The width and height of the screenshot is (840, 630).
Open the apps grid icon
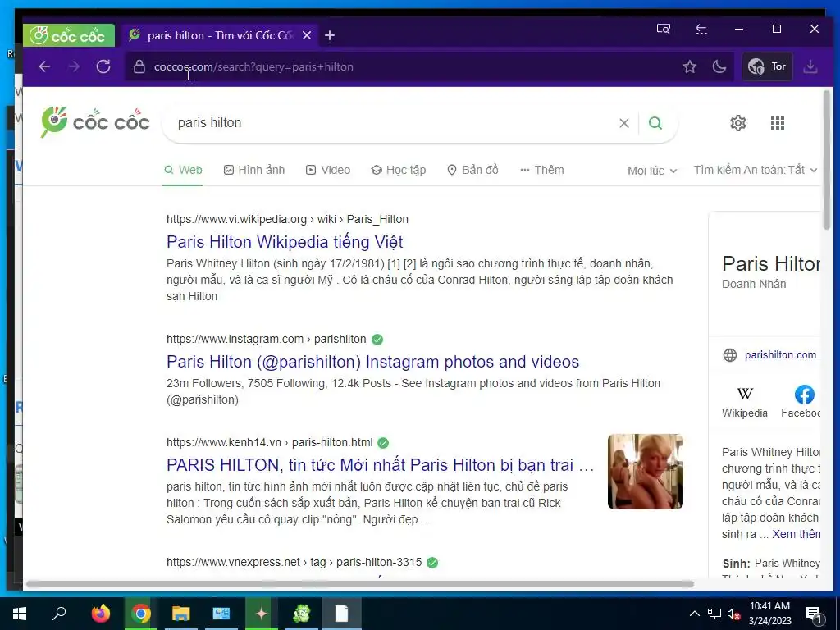pos(778,123)
